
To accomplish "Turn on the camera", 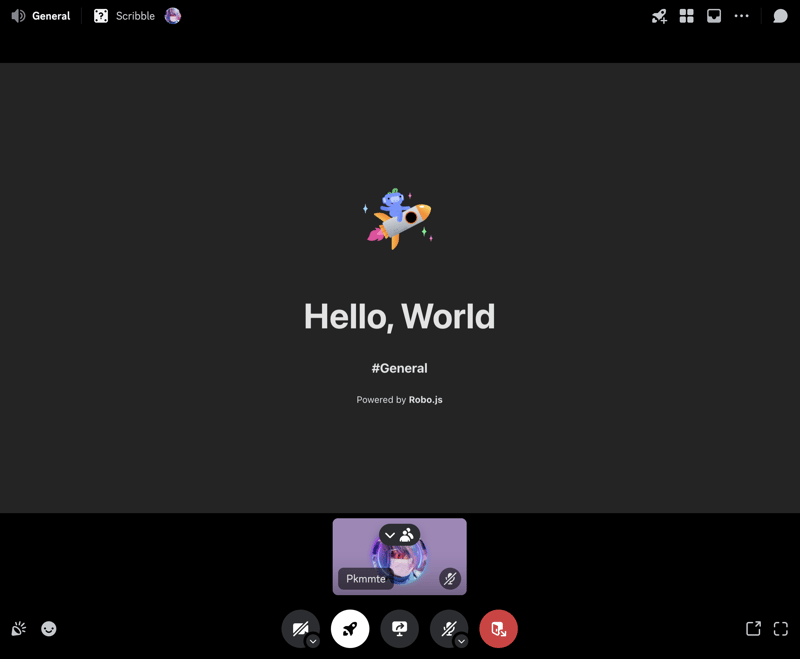I will pyautogui.click(x=300, y=629).
